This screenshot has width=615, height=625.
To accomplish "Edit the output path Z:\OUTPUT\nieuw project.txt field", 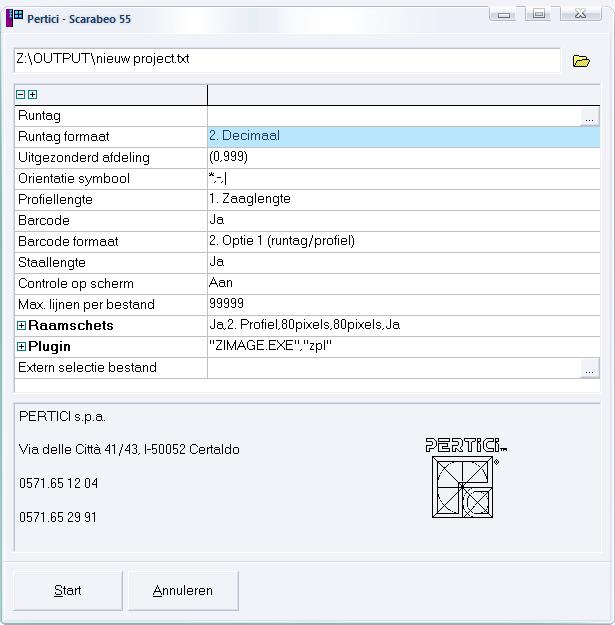I will coord(287,60).
